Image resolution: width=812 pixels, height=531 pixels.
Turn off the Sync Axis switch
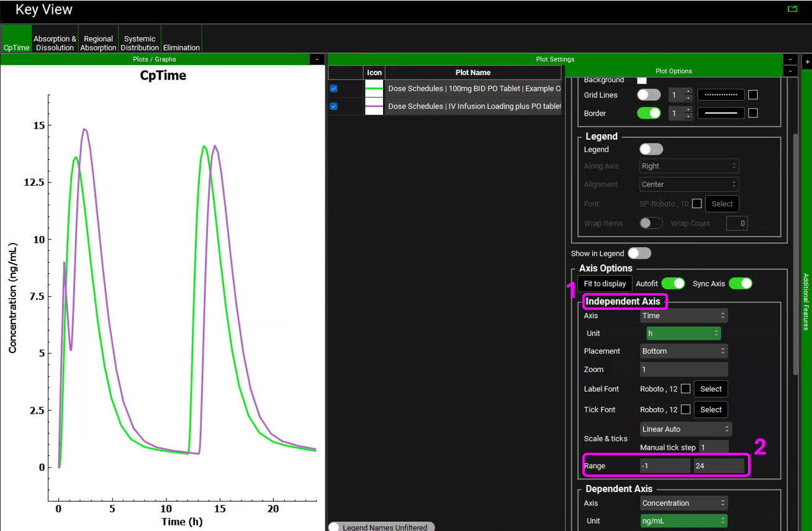click(740, 283)
